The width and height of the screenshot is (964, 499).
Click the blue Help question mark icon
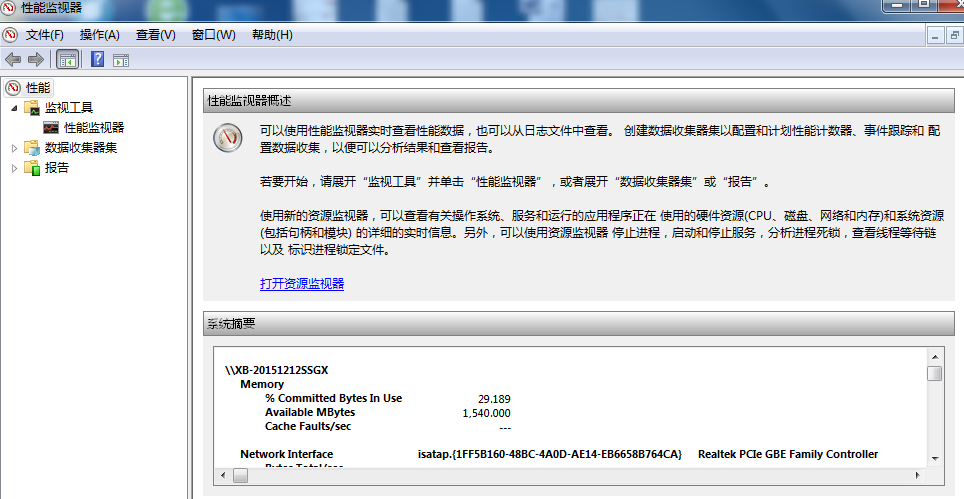(97, 60)
